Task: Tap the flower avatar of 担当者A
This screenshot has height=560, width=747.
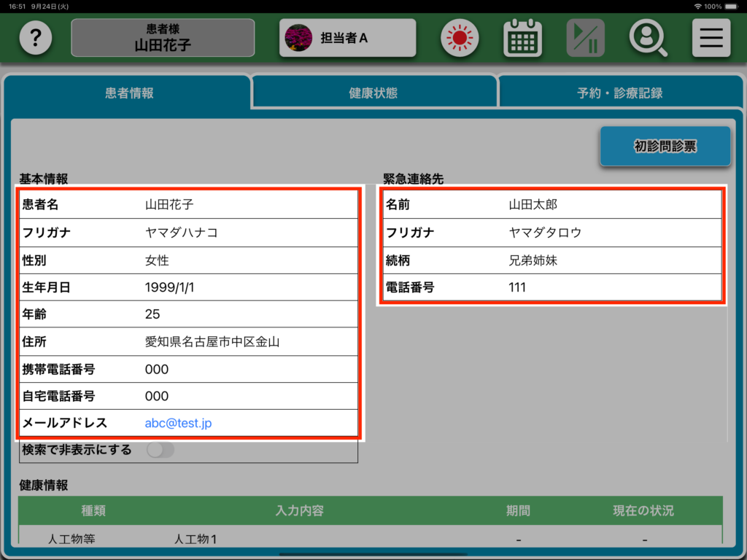Action: coord(298,38)
